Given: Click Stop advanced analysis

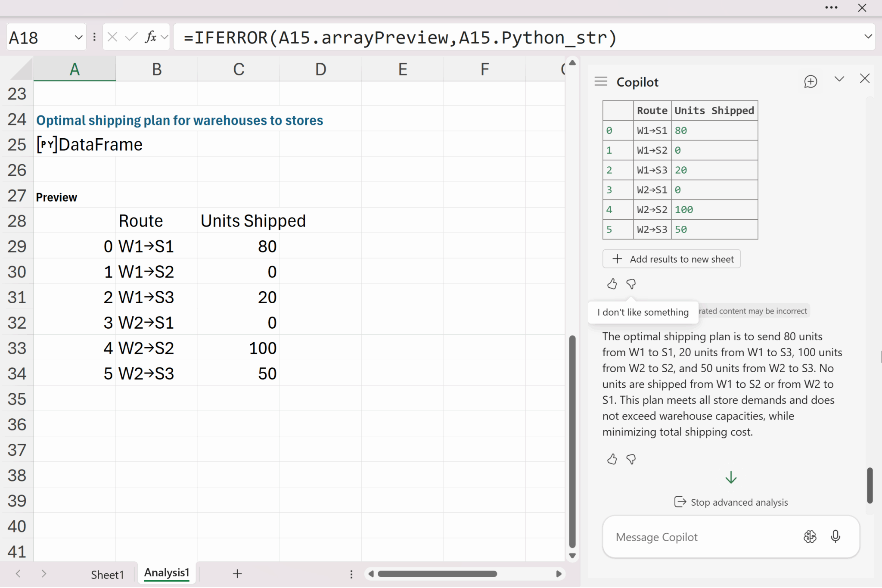Looking at the screenshot, I should pyautogui.click(x=731, y=502).
